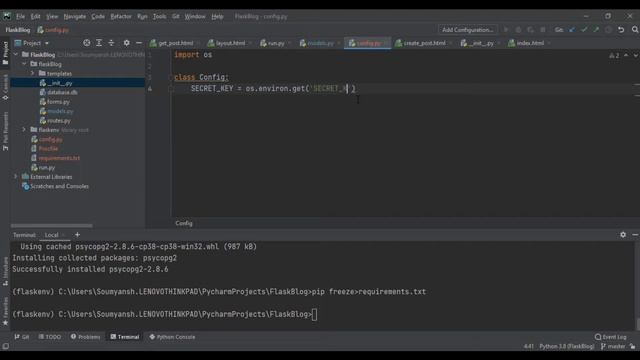Click line 4 SECRET_KEY code in editor
The width and height of the screenshot is (640, 360).
273,89
